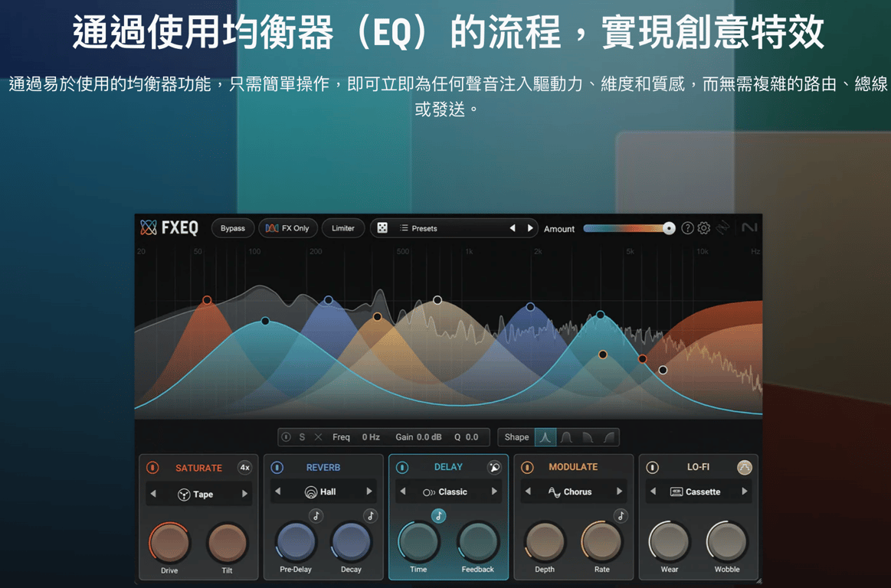This screenshot has height=588, width=891.
Task: Select the REVERB module title
Action: pos(323,468)
